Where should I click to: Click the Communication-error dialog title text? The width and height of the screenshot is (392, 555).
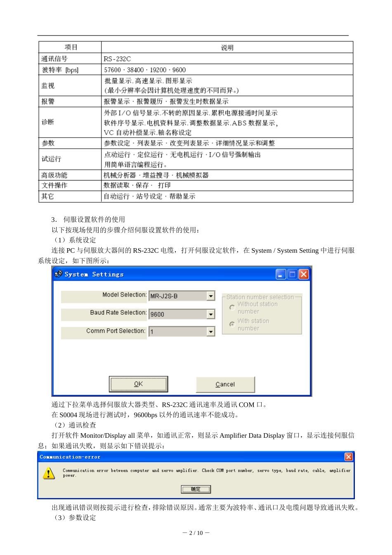coord(70,457)
